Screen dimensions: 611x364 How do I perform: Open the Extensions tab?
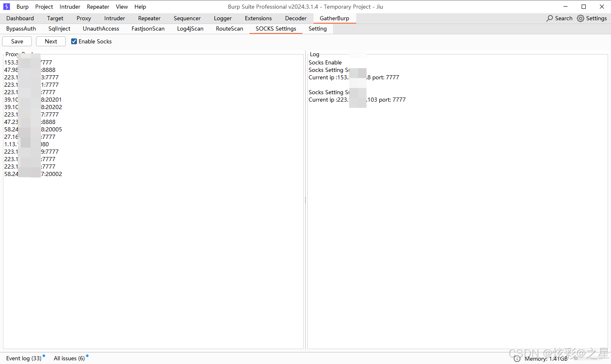coord(258,18)
